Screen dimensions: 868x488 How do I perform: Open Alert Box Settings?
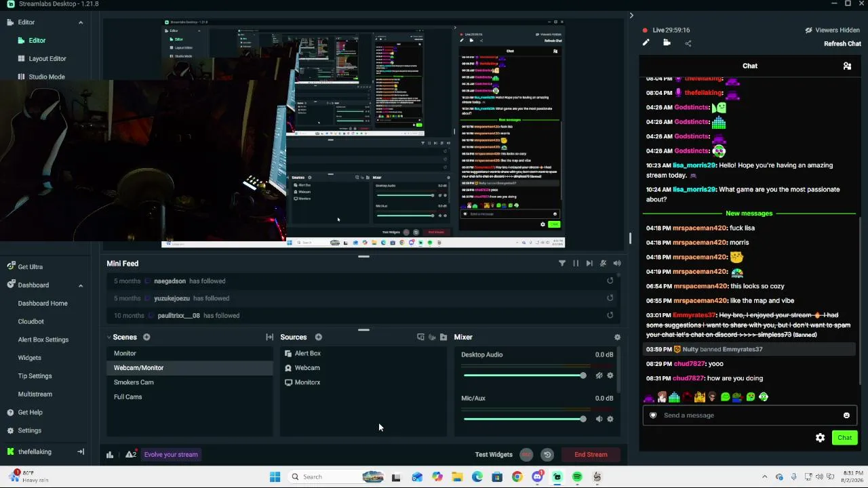pos(43,340)
